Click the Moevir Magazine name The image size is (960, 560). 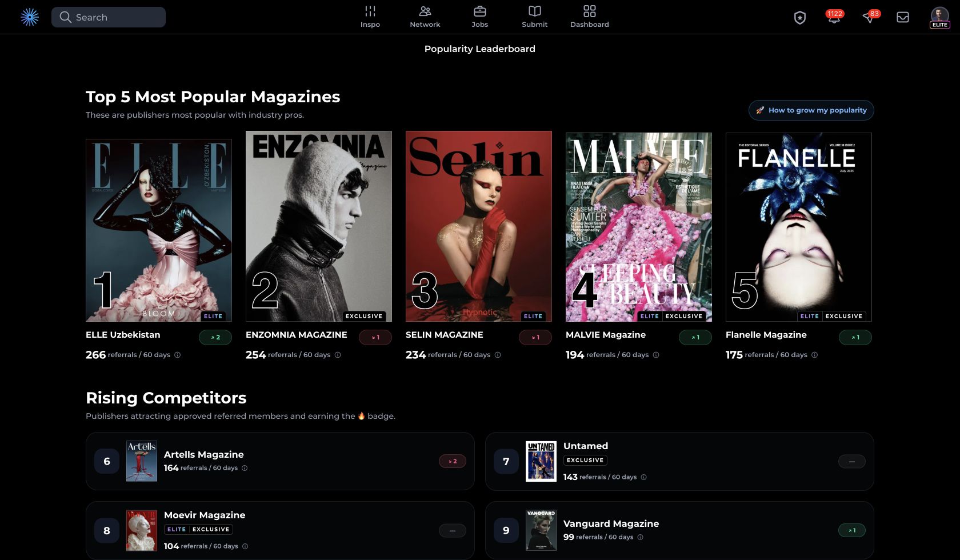[x=205, y=515]
